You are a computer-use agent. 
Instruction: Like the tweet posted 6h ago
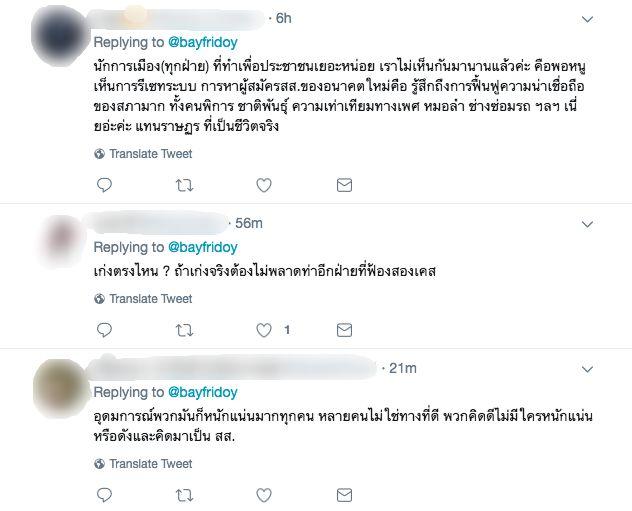coord(264,185)
